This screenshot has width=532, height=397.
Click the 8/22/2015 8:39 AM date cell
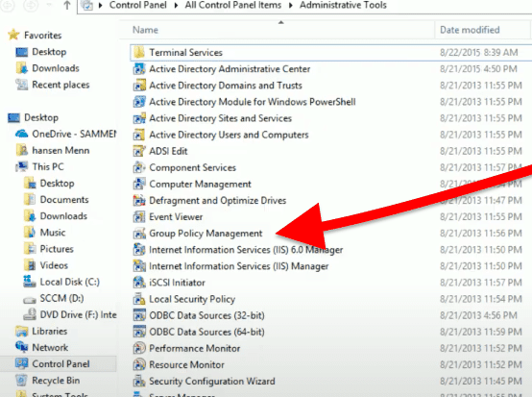479,52
